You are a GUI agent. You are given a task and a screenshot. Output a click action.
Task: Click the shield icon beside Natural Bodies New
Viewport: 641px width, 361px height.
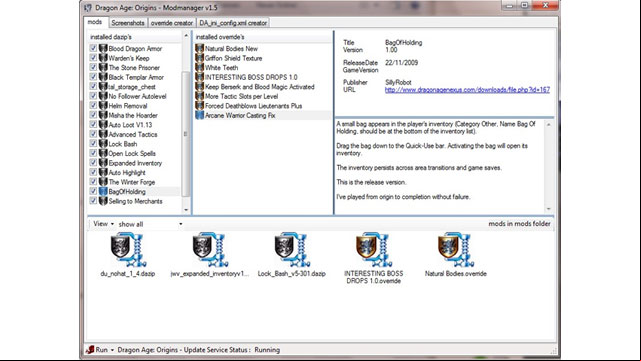tap(199, 48)
